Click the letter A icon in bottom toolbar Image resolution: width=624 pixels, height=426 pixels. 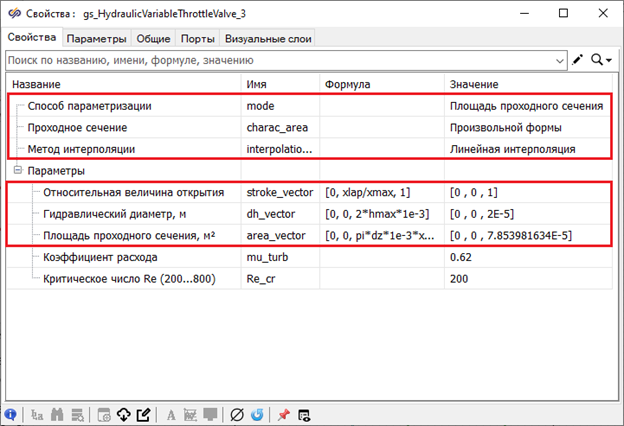click(171, 413)
